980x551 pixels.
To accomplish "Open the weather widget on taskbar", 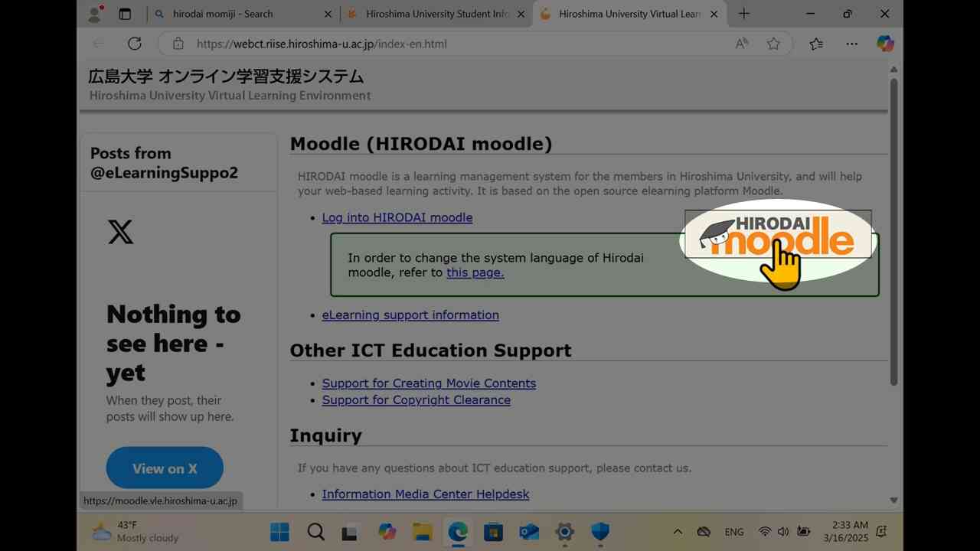I will point(135,532).
